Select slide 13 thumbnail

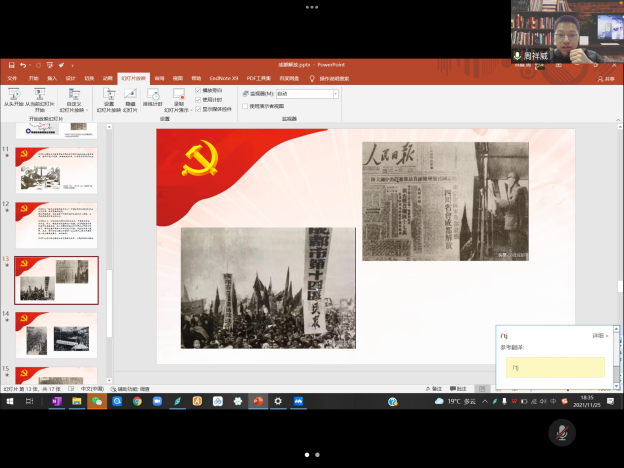point(56,280)
